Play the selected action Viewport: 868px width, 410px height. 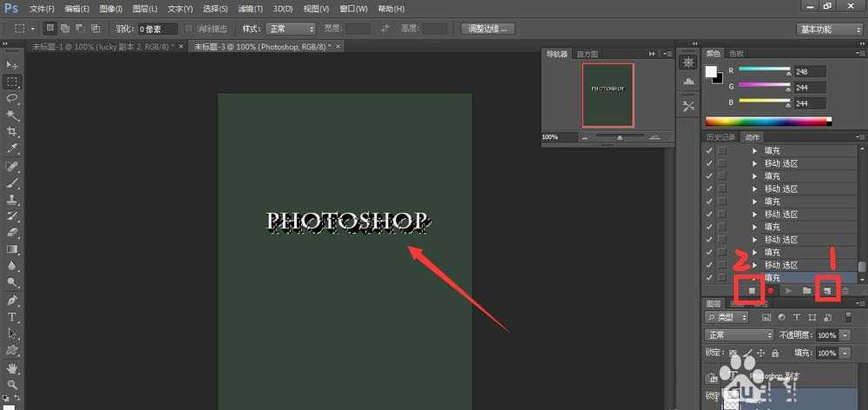[788, 289]
